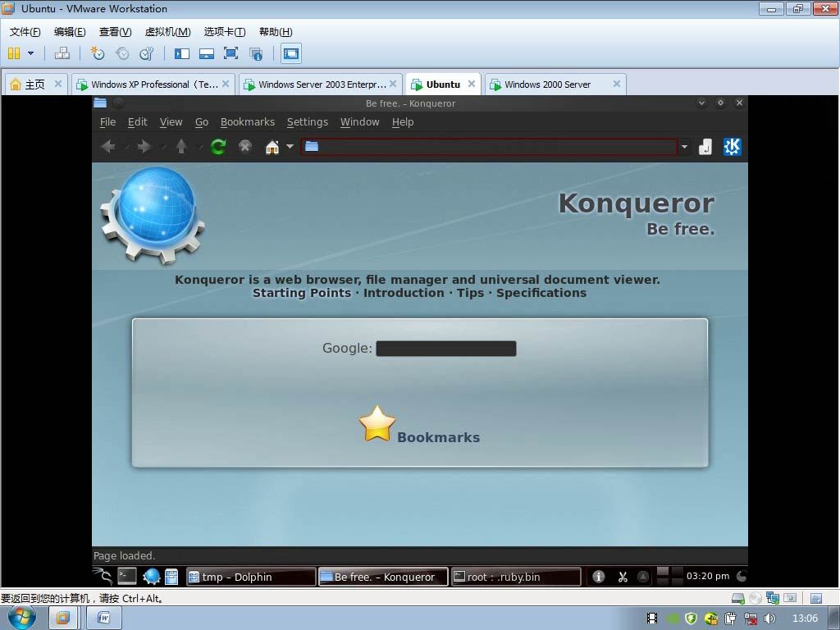
Task: Open the Bookmarks link beside the star
Action: pyautogui.click(x=438, y=438)
